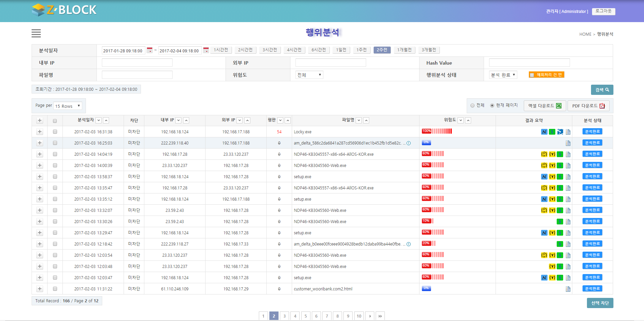
Task: Open report icon for 16:25:03 row
Action: [x=568, y=143]
